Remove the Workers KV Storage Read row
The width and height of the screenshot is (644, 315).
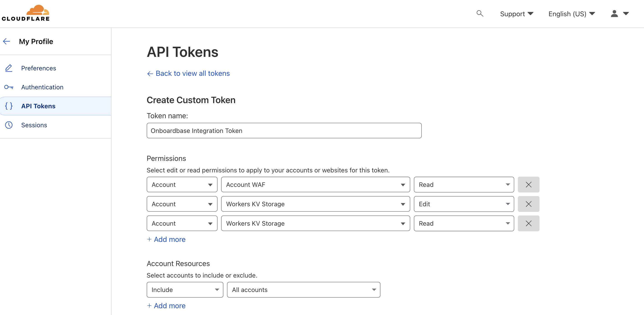point(528,223)
